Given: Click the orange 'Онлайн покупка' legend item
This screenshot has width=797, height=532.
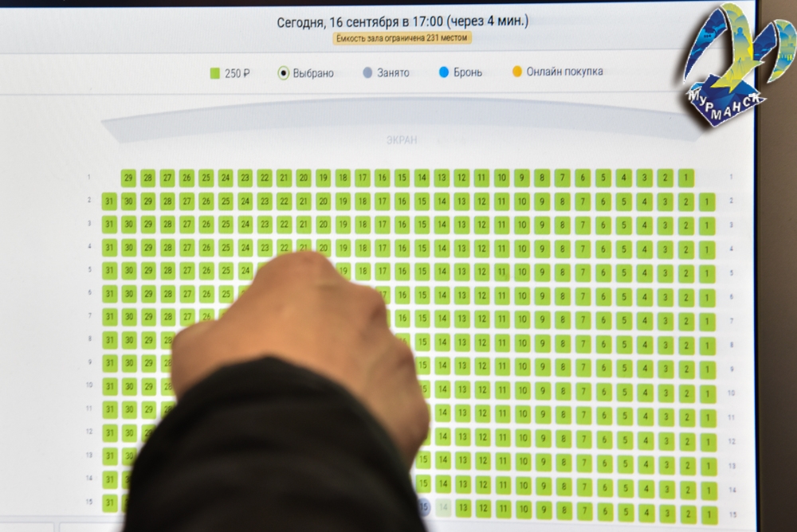Looking at the screenshot, I should click(557, 72).
